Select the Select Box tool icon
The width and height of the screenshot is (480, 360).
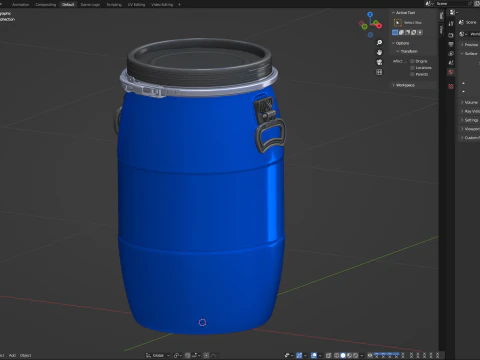[398, 22]
